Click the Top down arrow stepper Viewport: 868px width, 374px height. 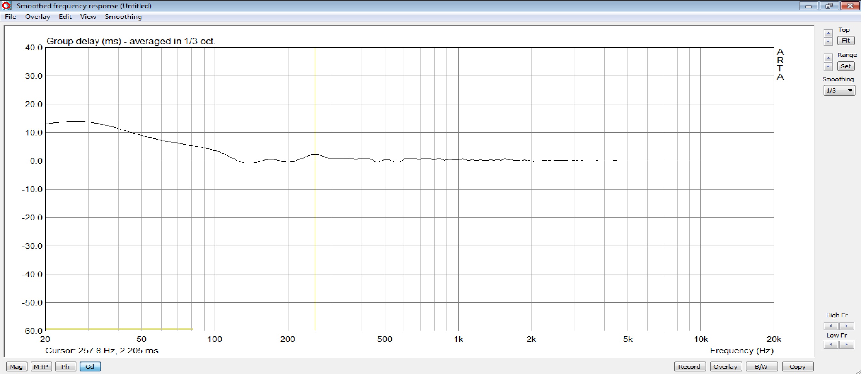(x=828, y=42)
